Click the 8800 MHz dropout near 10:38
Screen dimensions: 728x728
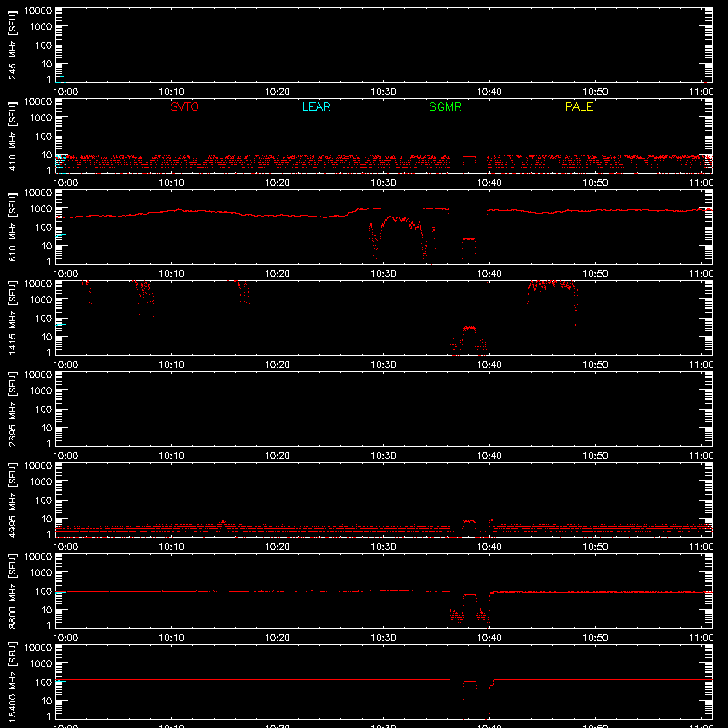click(470, 608)
